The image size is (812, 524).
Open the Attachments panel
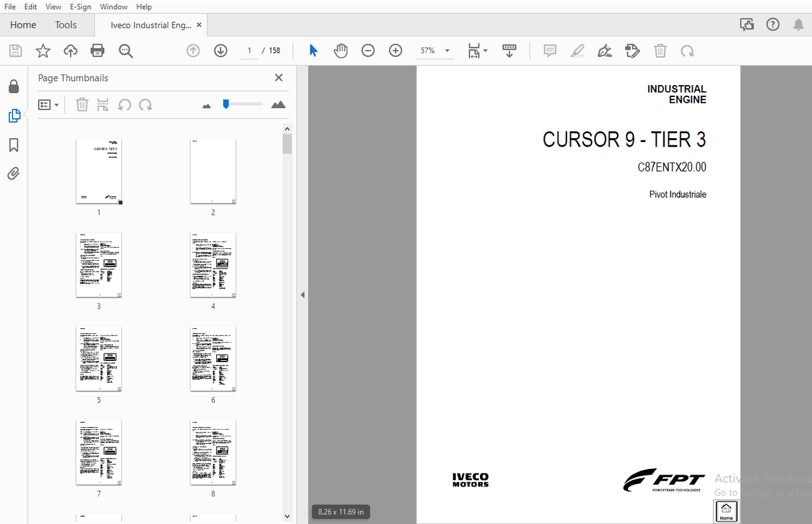click(14, 173)
